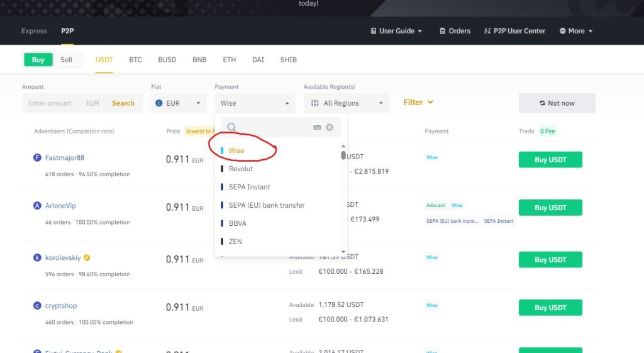Switch to the BTC tab
The image size is (644, 353).
(x=135, y=60)
